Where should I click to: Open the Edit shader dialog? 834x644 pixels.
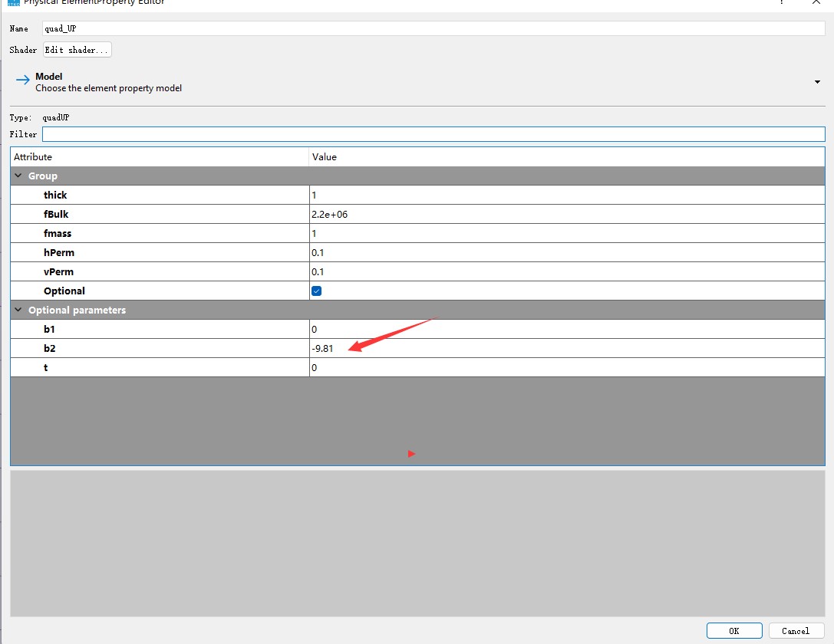[77, 50]
